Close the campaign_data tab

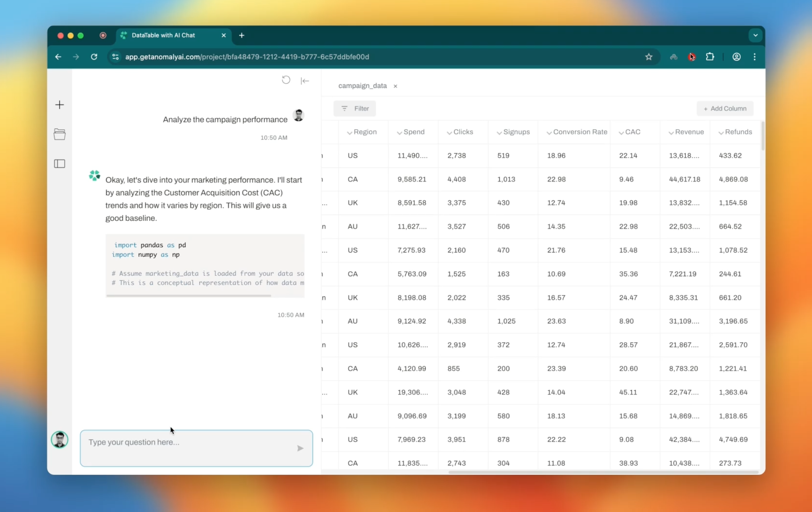(395, 86)
